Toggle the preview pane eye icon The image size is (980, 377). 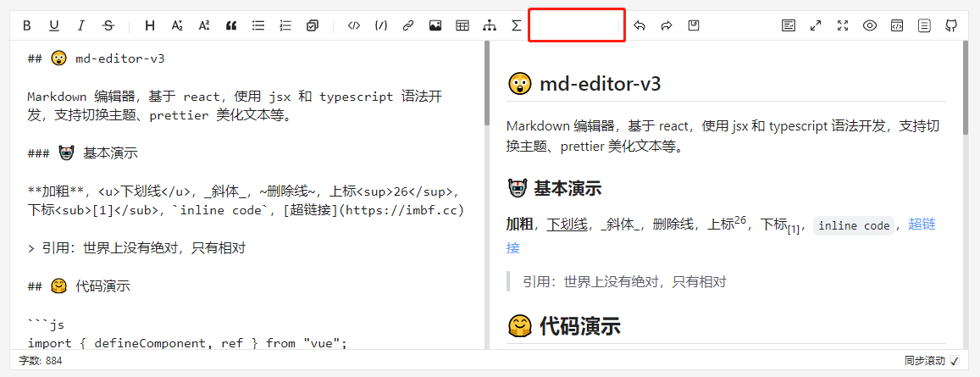pyautogui.click(x=870, y=25)
